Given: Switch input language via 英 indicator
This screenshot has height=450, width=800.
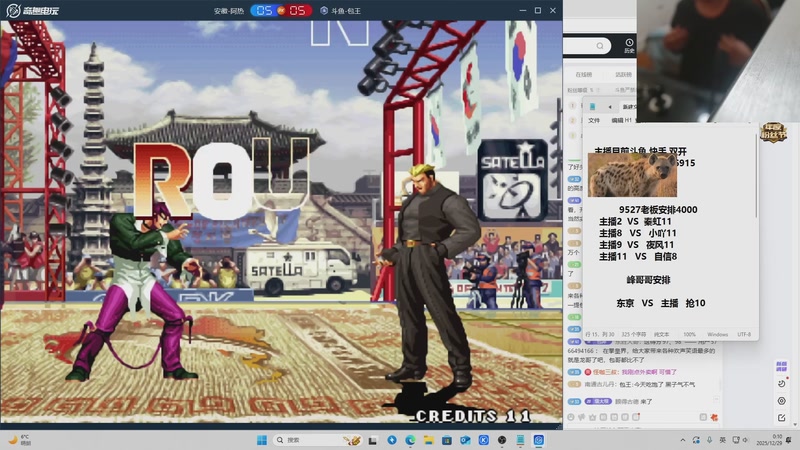Looking at the screenshot, I should 722,440.
